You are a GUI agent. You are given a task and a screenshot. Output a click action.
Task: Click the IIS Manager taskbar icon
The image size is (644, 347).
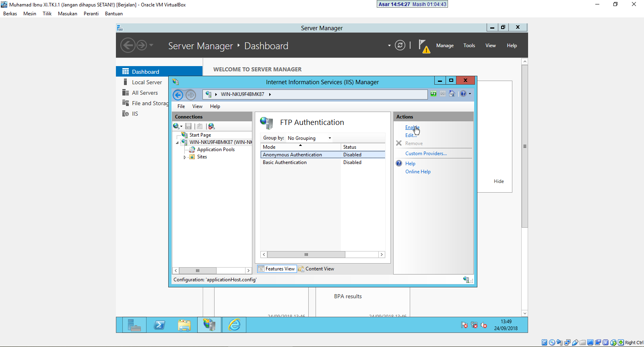pos(209,325)
